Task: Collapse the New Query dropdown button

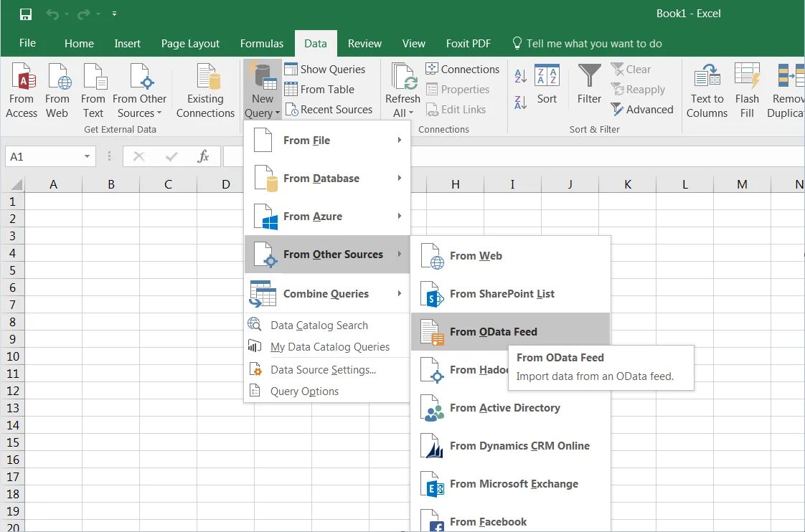Action: pyautogui.click(x=263, y=90)
